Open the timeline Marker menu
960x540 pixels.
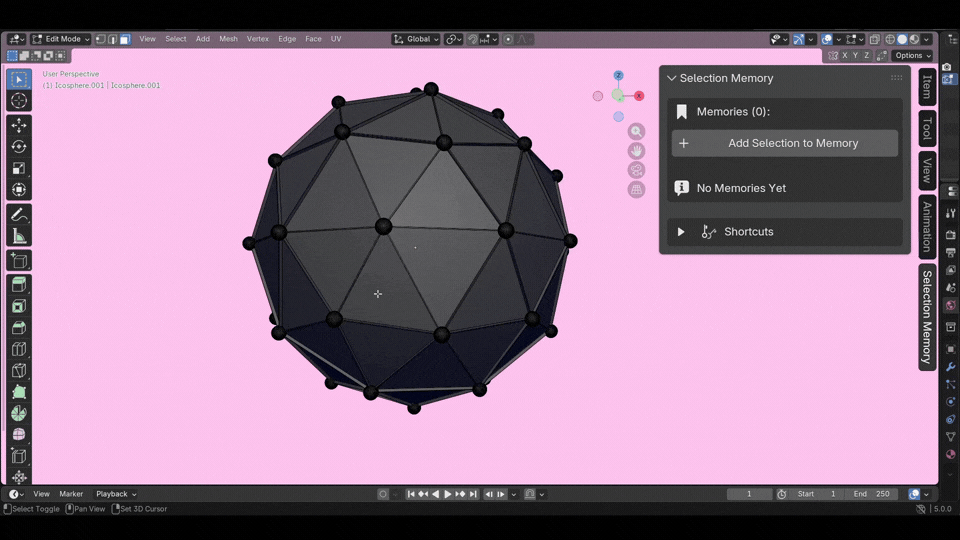tap(71, 494)
